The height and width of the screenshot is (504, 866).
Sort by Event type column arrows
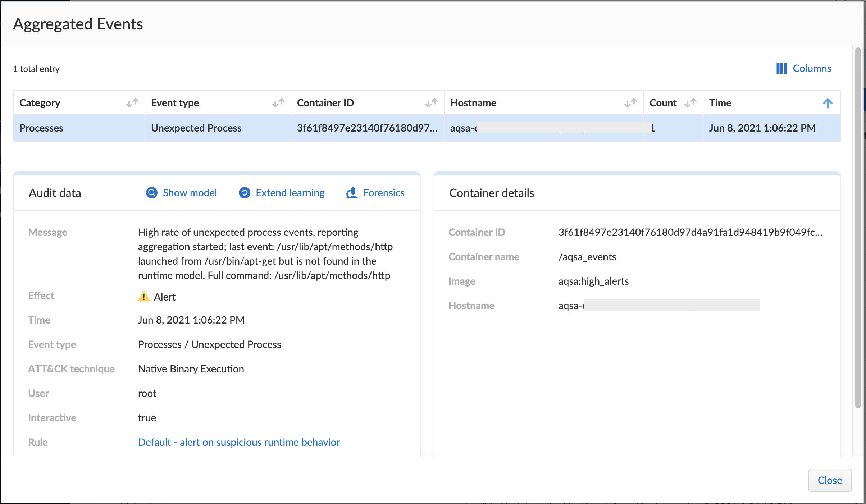[278, 103]
